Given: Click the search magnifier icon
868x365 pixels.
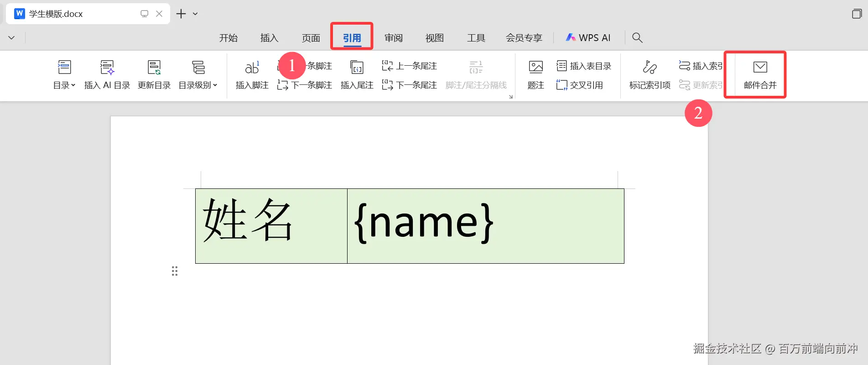Looking at the screenshot, I should 638,38.
